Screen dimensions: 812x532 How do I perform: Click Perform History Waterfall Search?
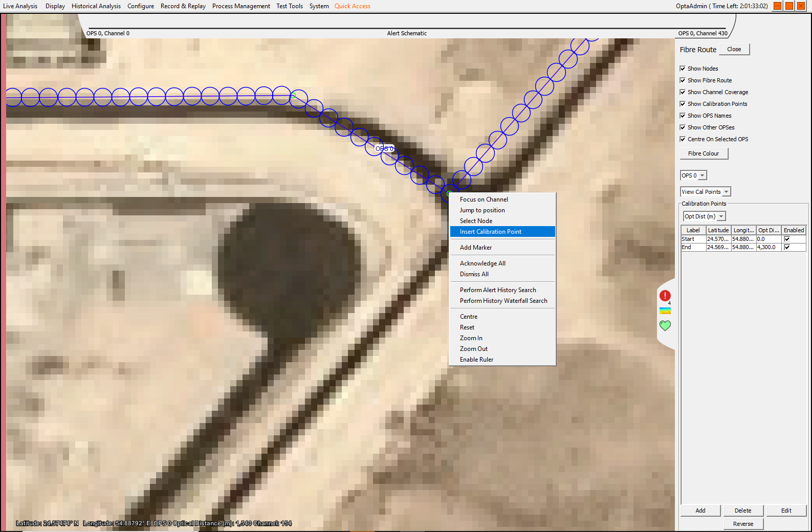pyautogui.click(x=503, y=301)
